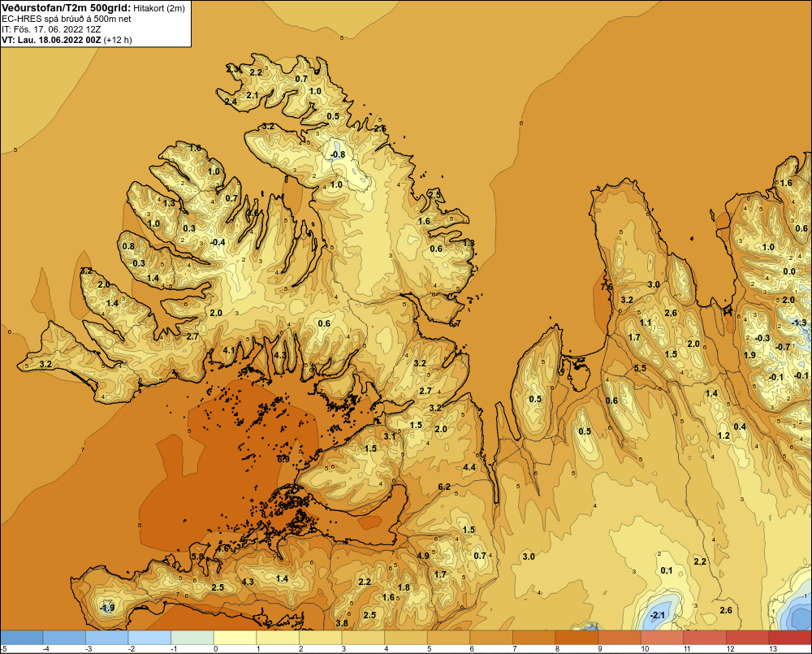This screenshot has height=654, width=812.
Task: Click the '1.8' temperature label
Action: click(x=404, y=587)
